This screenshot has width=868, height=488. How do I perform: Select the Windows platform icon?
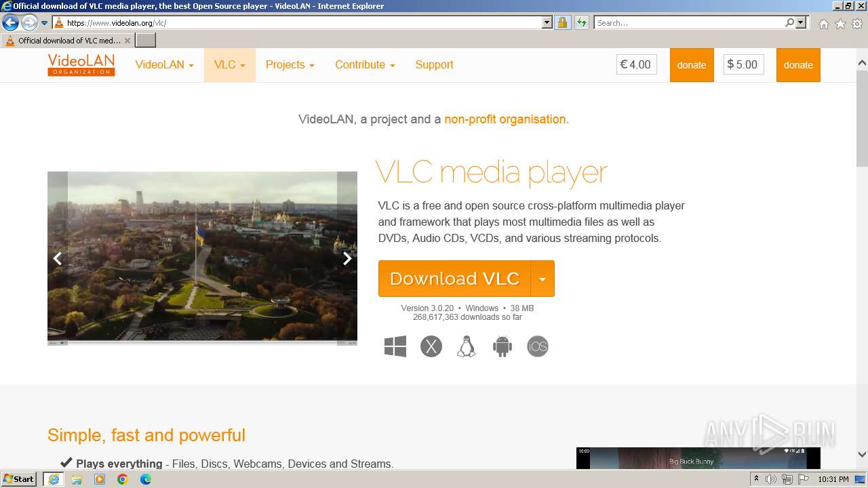coord(395,346)
